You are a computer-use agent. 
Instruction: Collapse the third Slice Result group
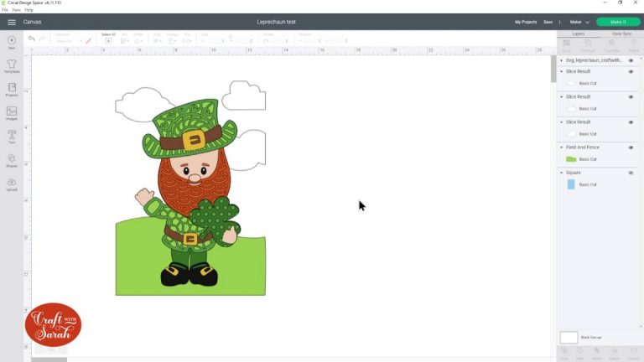click(x=562, y=122)
